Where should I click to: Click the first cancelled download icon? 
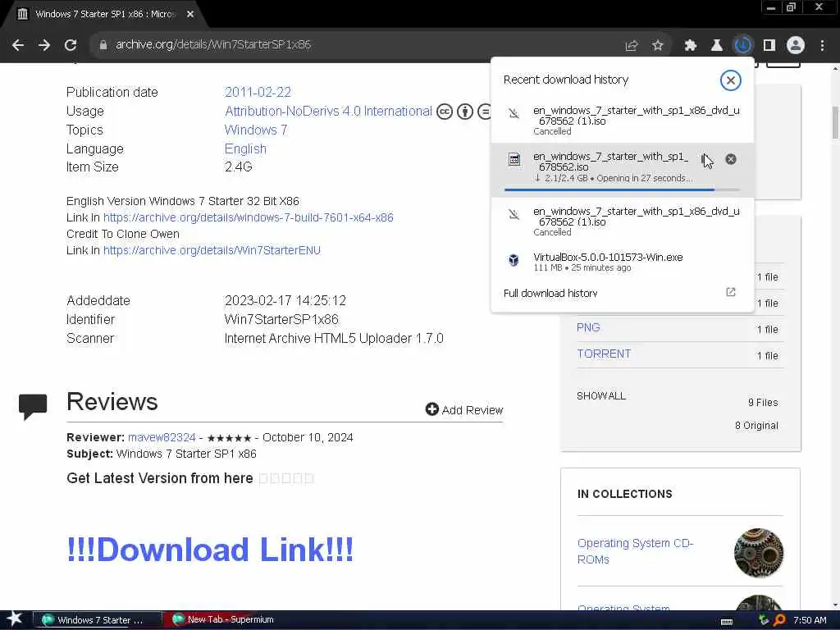pos(514,113)
